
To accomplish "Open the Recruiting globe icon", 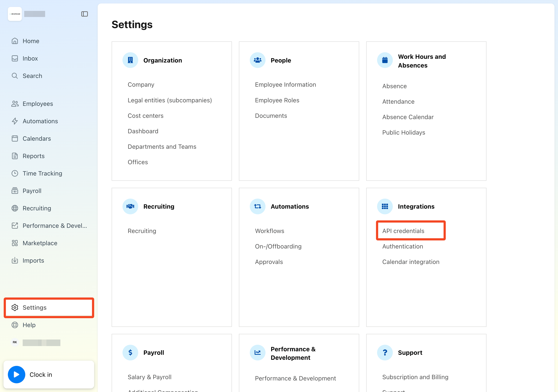I will click(x=15, y=208).
